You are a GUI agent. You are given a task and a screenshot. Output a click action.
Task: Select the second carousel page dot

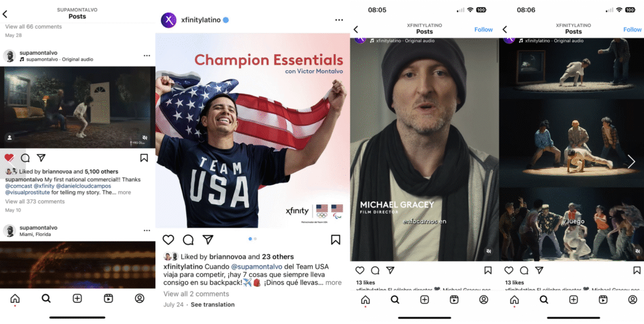click(255, 238)
